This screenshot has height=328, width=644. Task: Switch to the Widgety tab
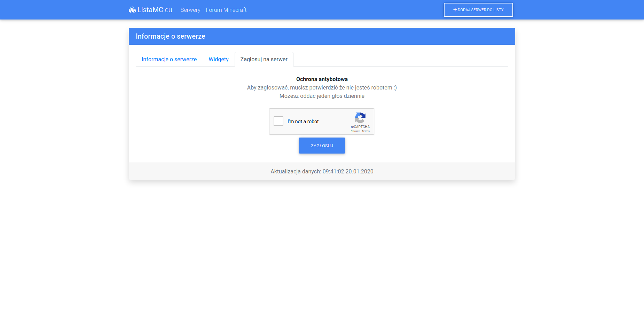(x=218, y=60)
